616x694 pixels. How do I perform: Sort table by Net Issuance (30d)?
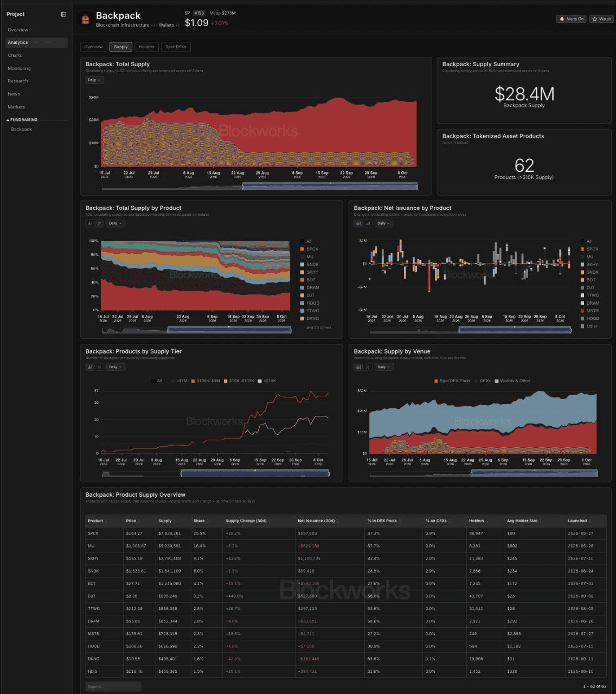pyautogui.click(x=318, y=521)
